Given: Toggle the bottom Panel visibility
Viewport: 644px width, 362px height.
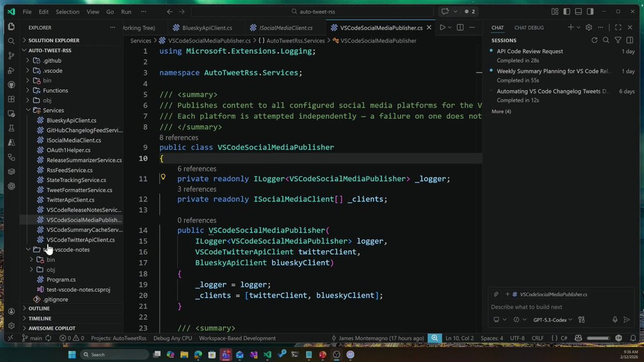Looking at the screenshot, I should [578, 11].
